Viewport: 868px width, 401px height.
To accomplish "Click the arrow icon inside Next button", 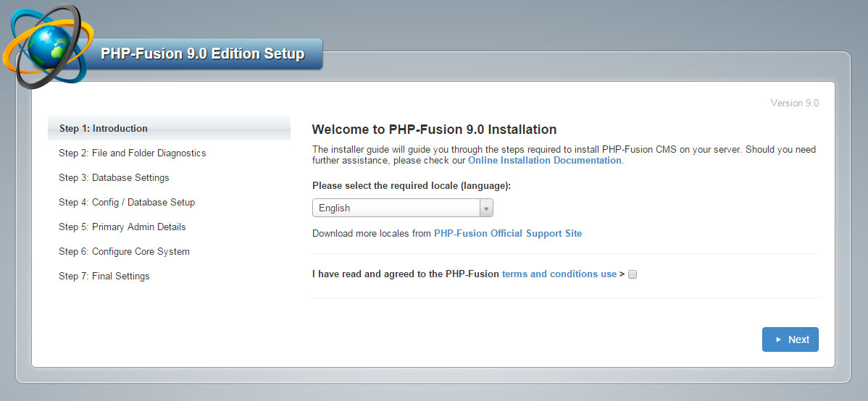I will (778, 339).
